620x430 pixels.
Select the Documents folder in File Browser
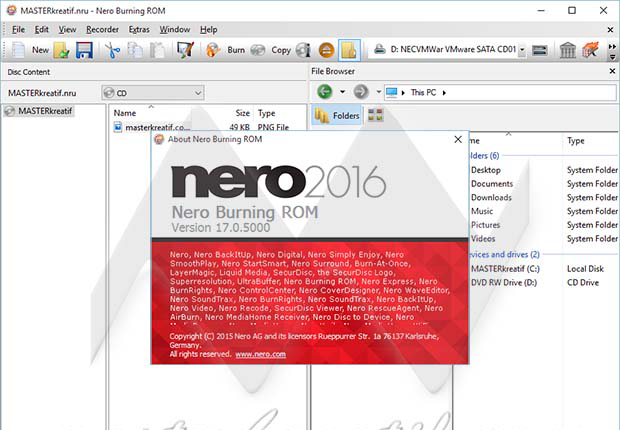[x=492, y=184]
